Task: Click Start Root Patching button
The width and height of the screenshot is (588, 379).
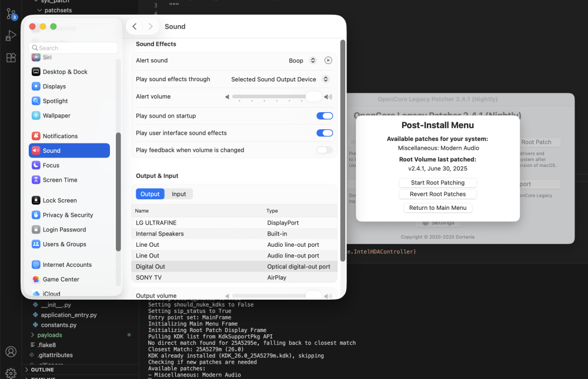Action: 437,183
